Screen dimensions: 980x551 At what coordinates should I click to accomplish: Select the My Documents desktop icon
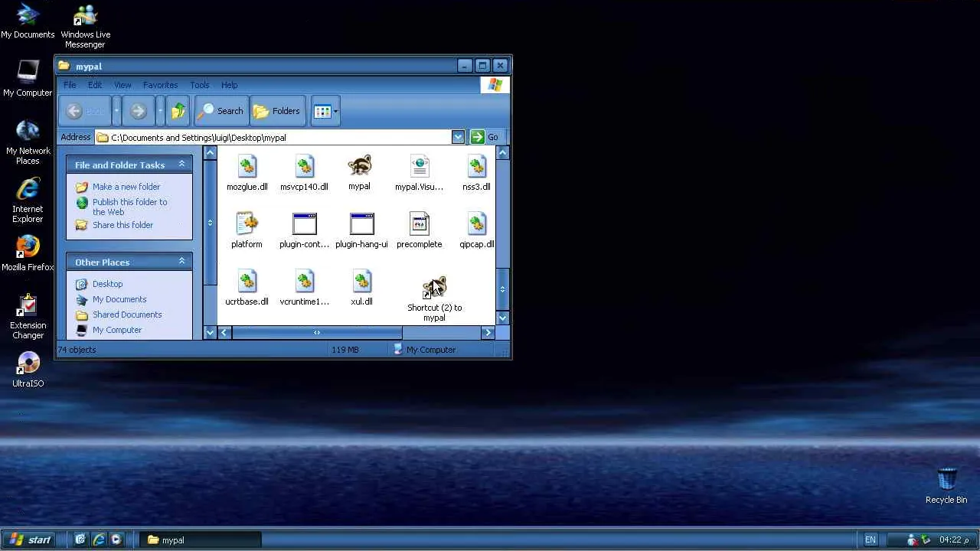(28, 15)
